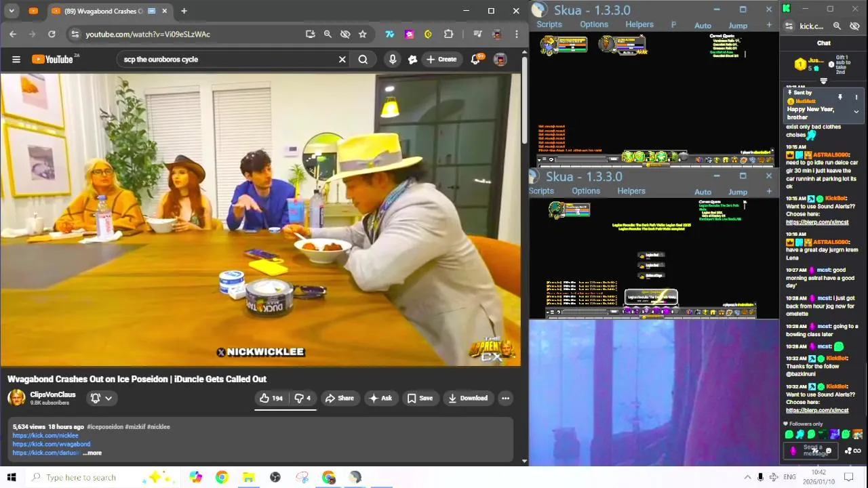Open Scripts menu in upper Skua window
This screenshot has width=868, height=488.
pos(549,24)
